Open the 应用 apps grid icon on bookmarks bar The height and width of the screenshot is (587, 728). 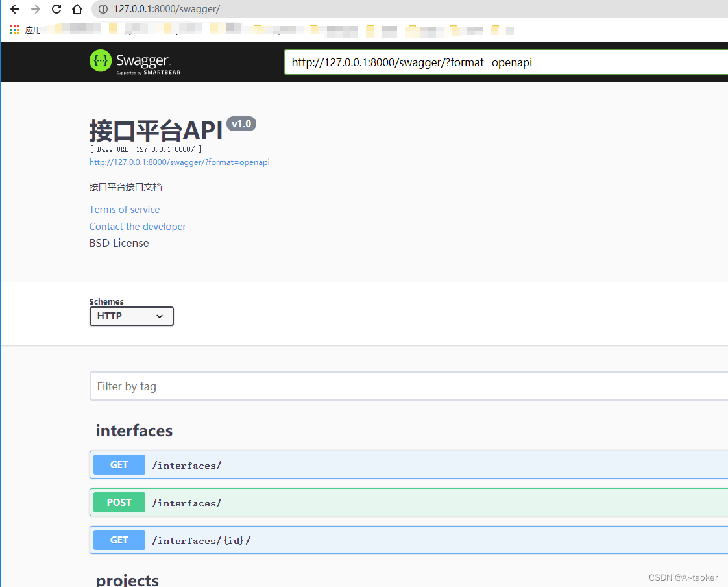tap(14, 30)
